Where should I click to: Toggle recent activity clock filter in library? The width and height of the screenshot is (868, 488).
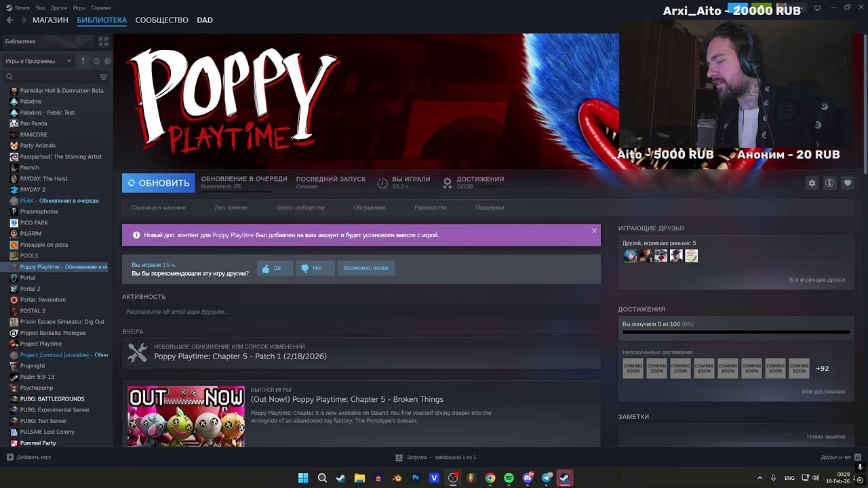coord(96,61)
